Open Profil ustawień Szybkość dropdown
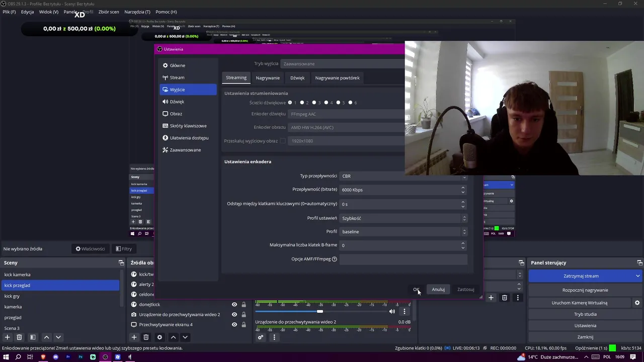The image size is (644, 362). coord(404,218)
